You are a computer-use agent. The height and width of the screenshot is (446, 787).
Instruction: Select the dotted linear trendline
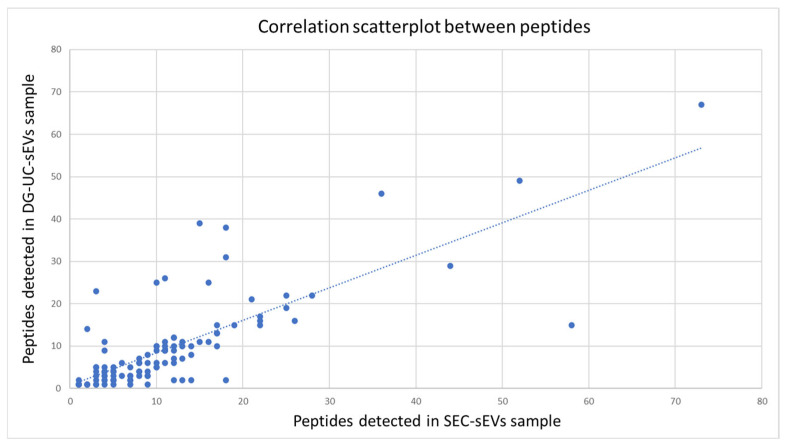pyautogui.click(x=389, y=264)
